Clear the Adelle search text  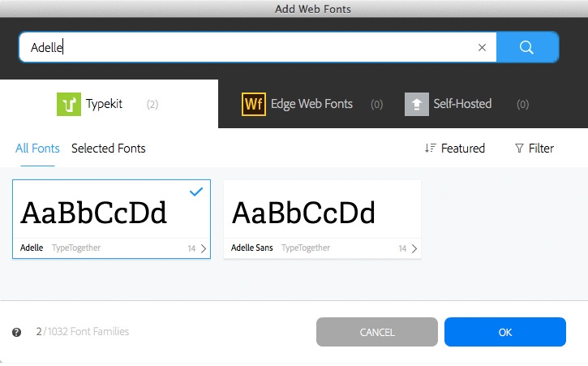pyautogui.click(x=482, y=47)
